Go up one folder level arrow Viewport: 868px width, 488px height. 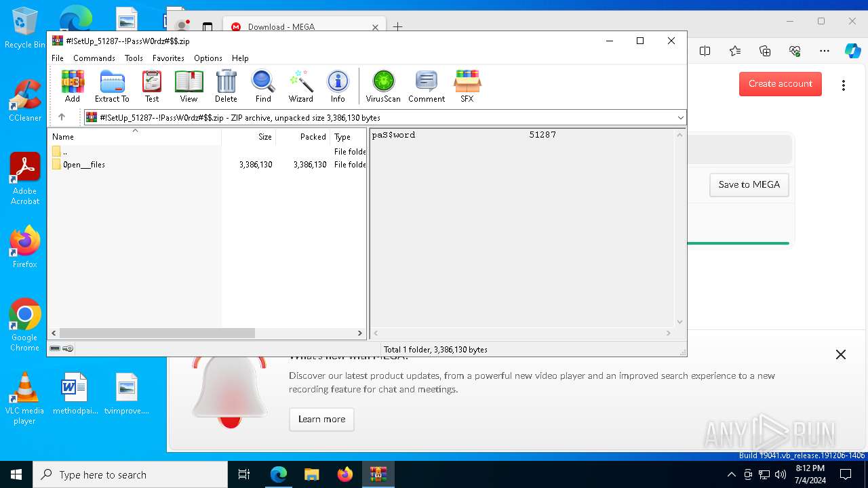tap(62, 117)
